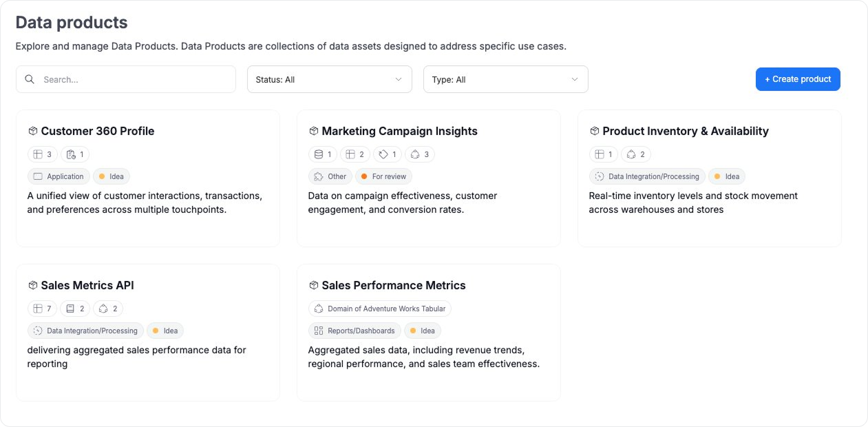Click the domain badge on Product Inventory & Availability
This screenshot has width=868, height=427.
636,154
